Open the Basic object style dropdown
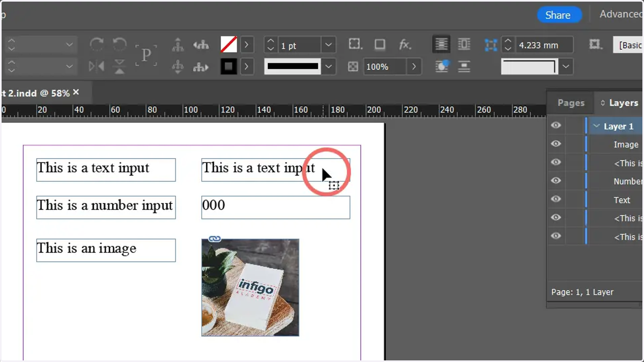 coord(628,45)
